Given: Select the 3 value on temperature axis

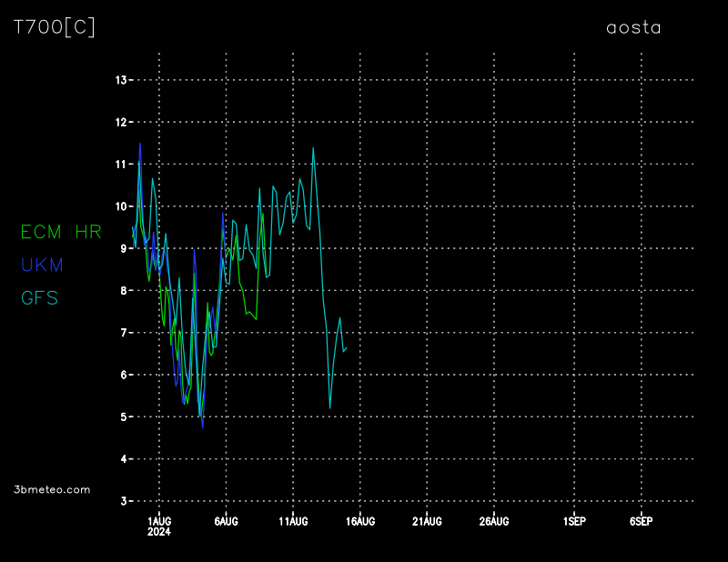Looking at the screenshot, I should pos(123,501).
